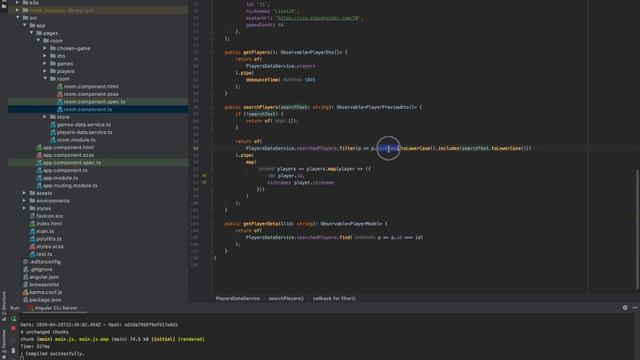640x360 pixels.
Task: Click debounceTime call in the editor
Action: point(263,80)
